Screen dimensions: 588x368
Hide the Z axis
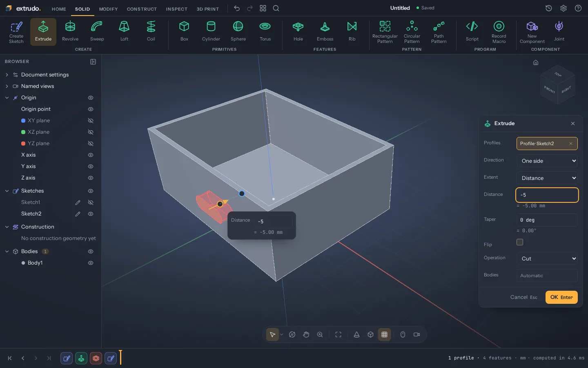click(91, 178)
